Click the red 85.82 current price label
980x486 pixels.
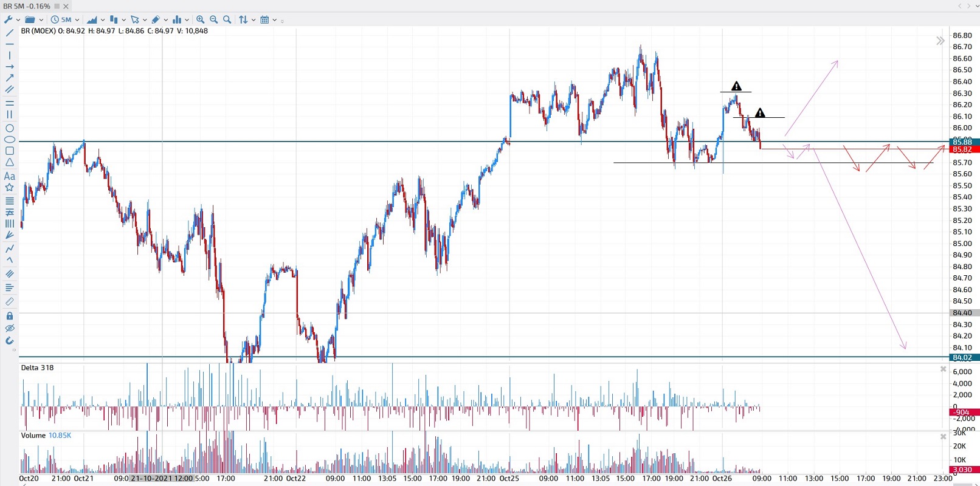point(964,149)
